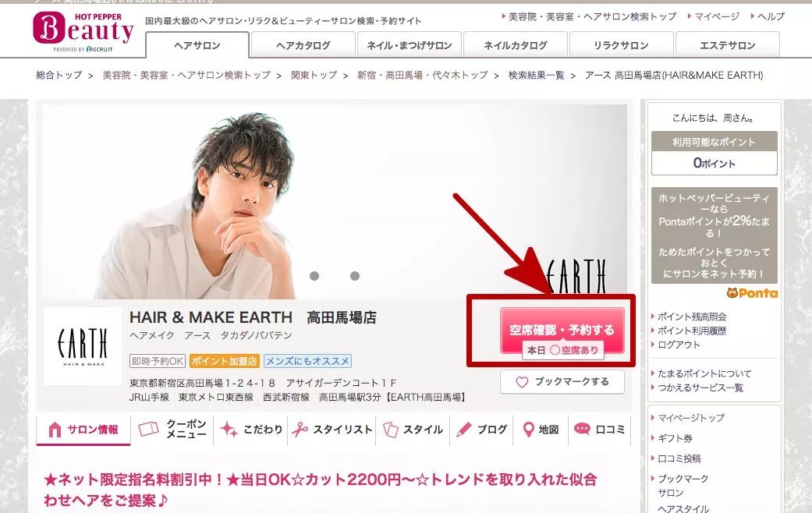This screenshot has height=513, width=812.
Task: Click the ポイント加盟店 badge
Action: click(224, 361)
